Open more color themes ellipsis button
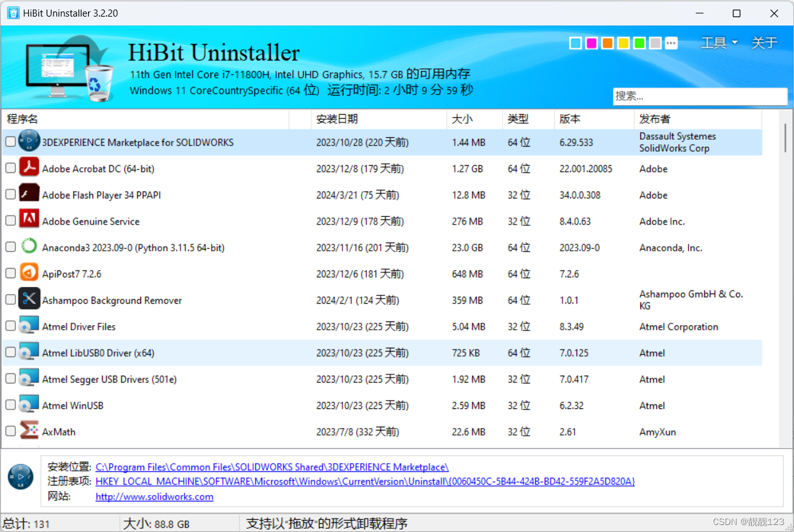This screenshot has height=532, width=794. point(671,43)
